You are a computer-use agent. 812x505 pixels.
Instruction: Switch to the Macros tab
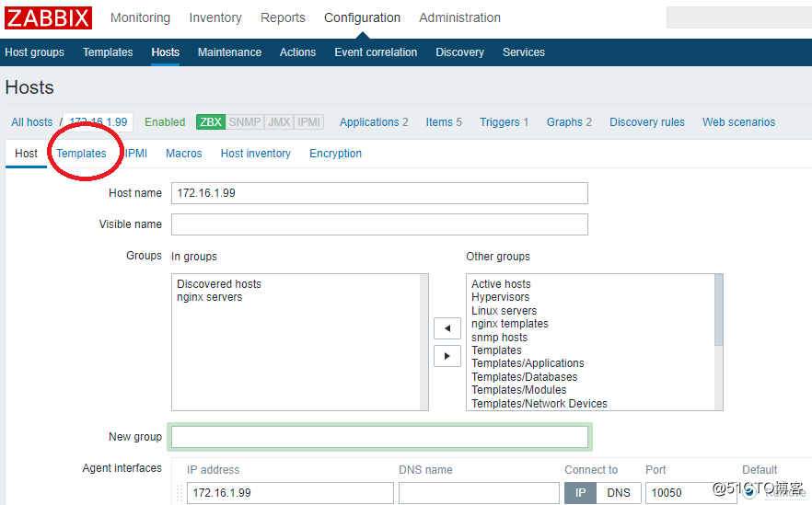(184, 154)
